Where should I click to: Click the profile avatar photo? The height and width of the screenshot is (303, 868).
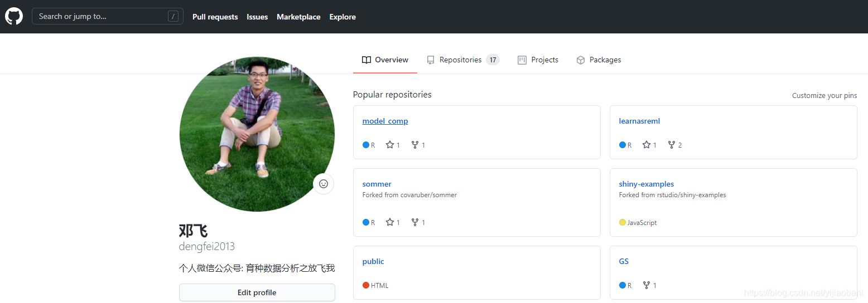point(257,134)
